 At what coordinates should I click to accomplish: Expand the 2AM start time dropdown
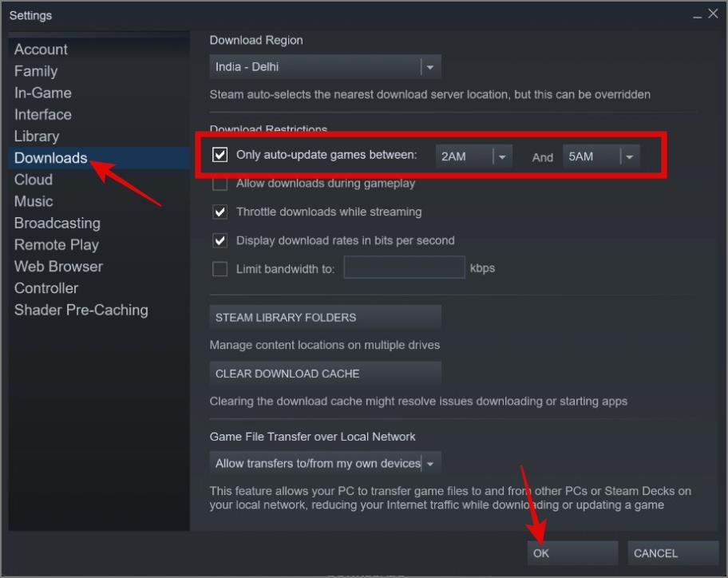tap(473, 156)
